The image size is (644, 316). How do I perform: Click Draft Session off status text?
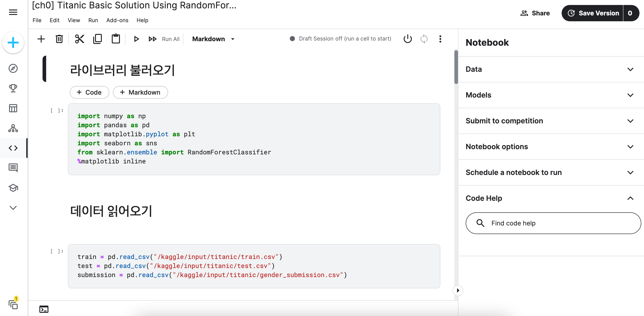pyautogui.click(x=345, y=39)
